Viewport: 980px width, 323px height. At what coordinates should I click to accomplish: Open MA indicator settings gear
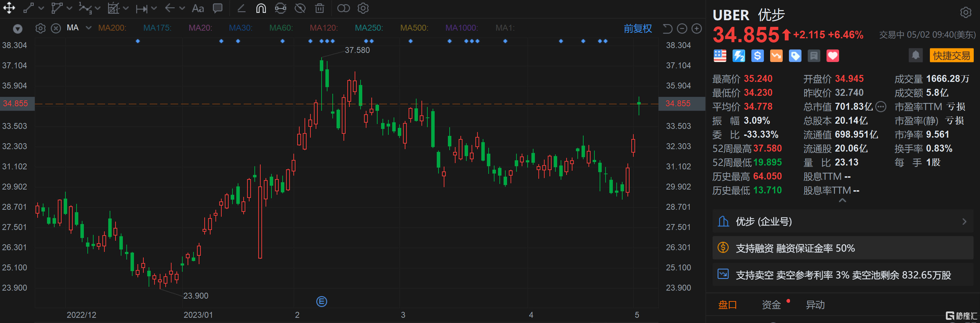(x=40, y=28)
